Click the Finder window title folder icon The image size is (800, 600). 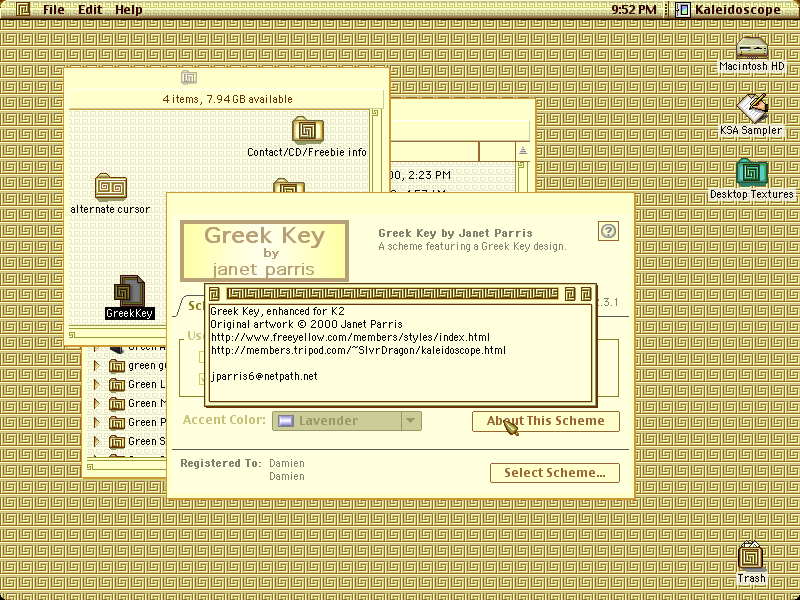coord(189,78)
